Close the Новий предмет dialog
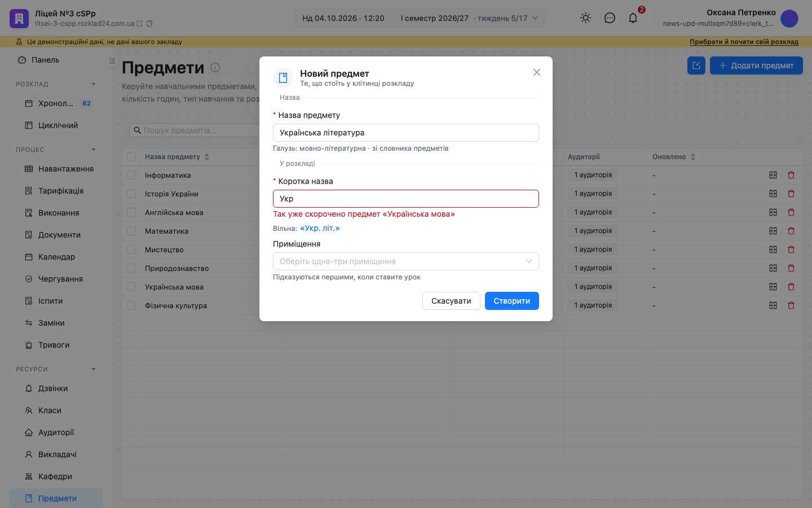 (x=537, y=72)
